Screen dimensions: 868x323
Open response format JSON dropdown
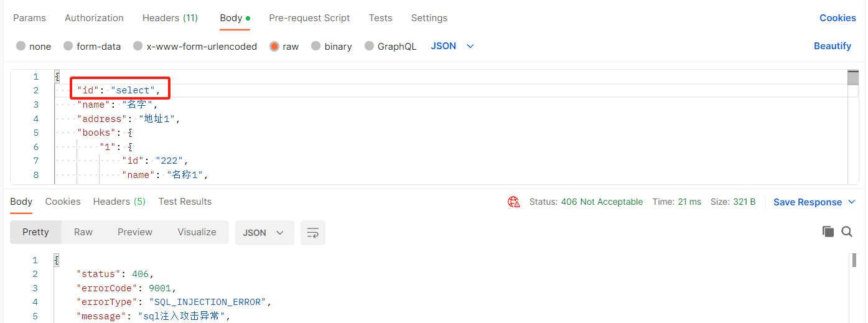point(264,233)
